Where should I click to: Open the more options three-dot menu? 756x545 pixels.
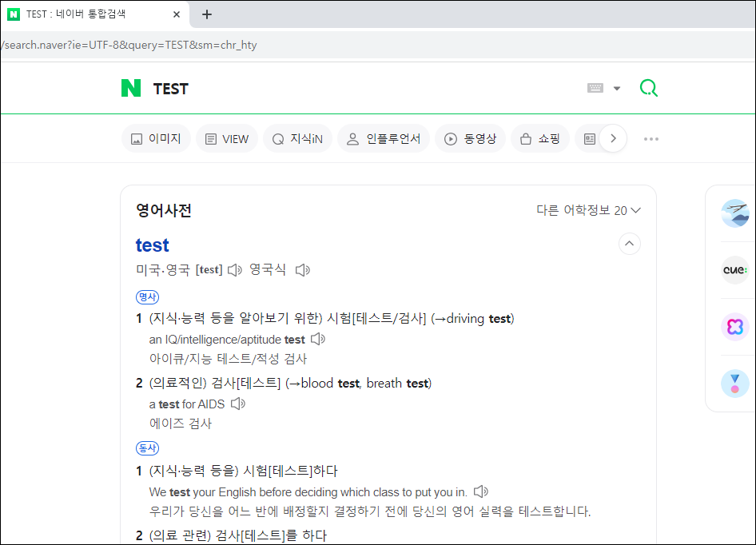coord(651,139)
